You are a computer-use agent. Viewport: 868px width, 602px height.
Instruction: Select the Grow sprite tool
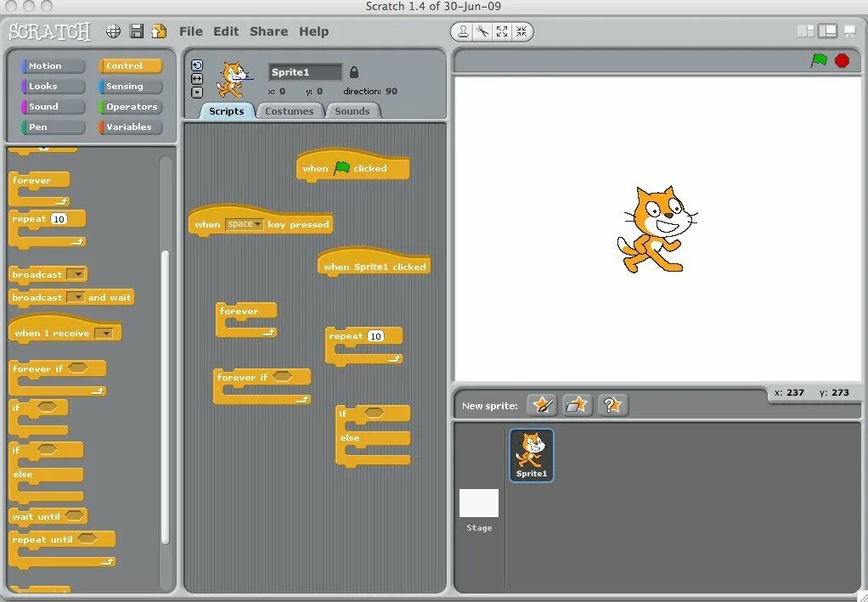coord(502,31)
